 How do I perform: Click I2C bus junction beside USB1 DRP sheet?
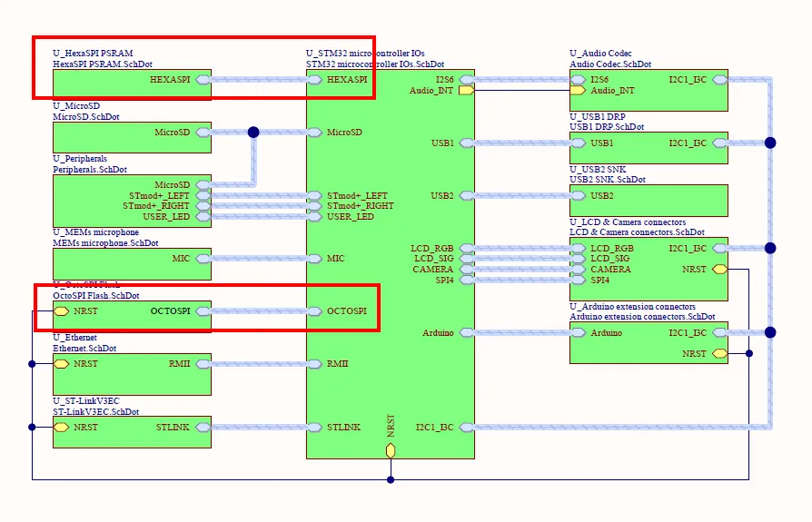770,143
